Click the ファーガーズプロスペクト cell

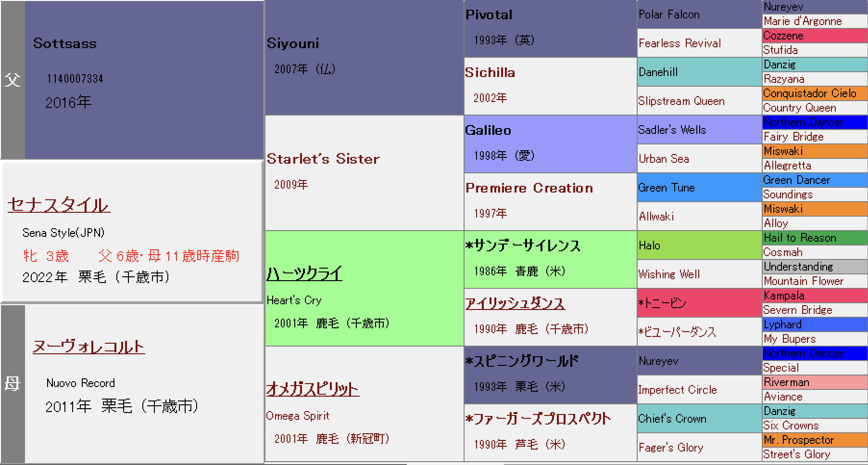[550, 432]
